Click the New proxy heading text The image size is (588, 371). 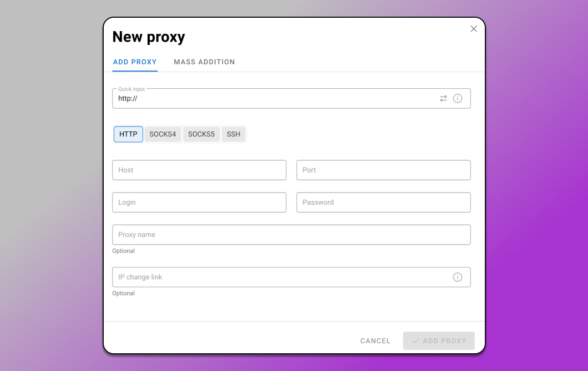(x=149, y=37)
